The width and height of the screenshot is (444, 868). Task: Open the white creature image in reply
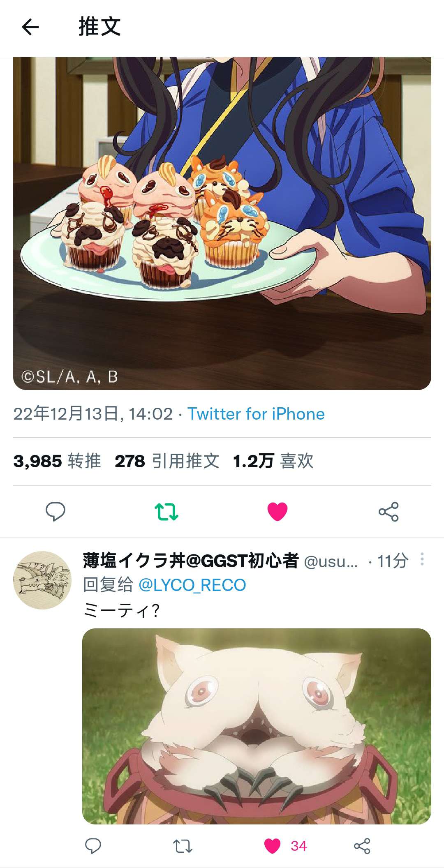pyautogui.click(x=257, y=726)
